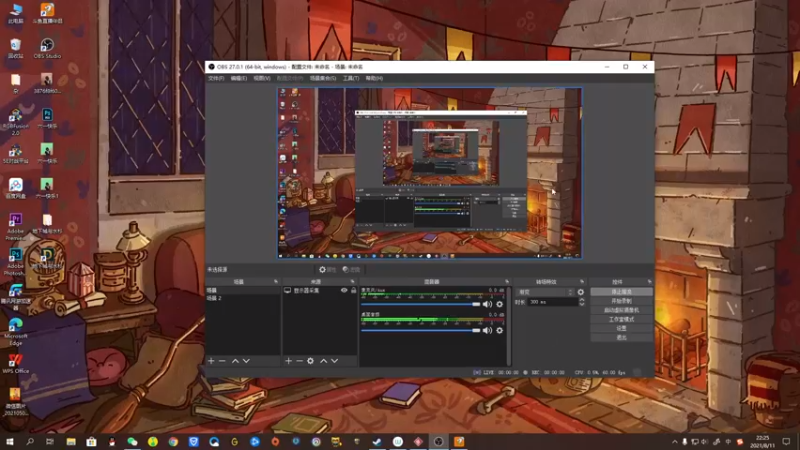Open the notification center in taskbar
This screenshot has height=450, width=800.
786,441
